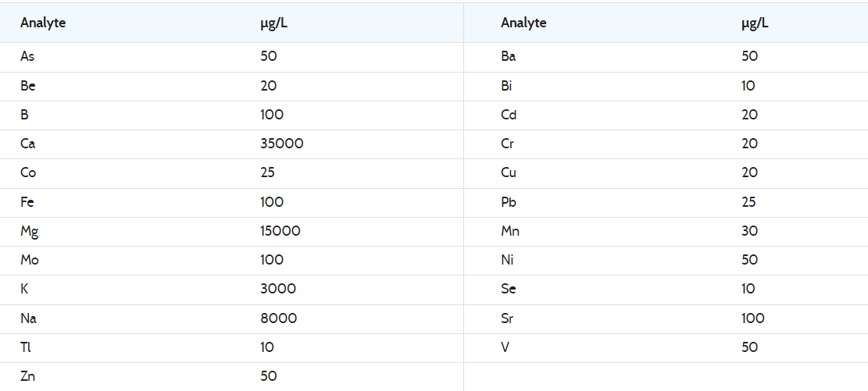Select the K value 3000
The height and width of the screenshot is (391, 868).
pos(278,290)
